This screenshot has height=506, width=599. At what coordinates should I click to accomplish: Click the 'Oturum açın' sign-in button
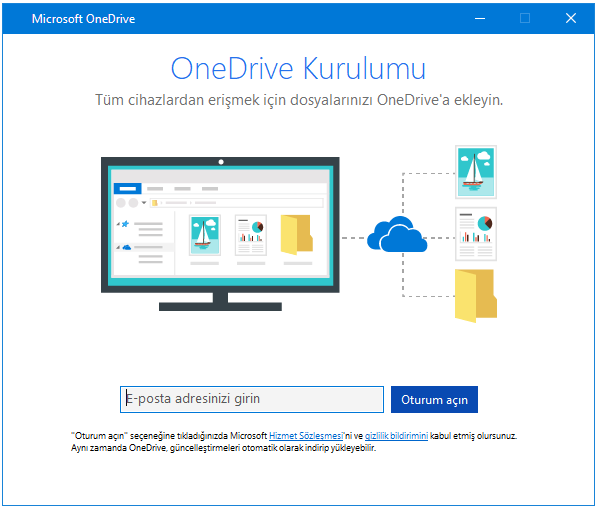coord(434,399)
